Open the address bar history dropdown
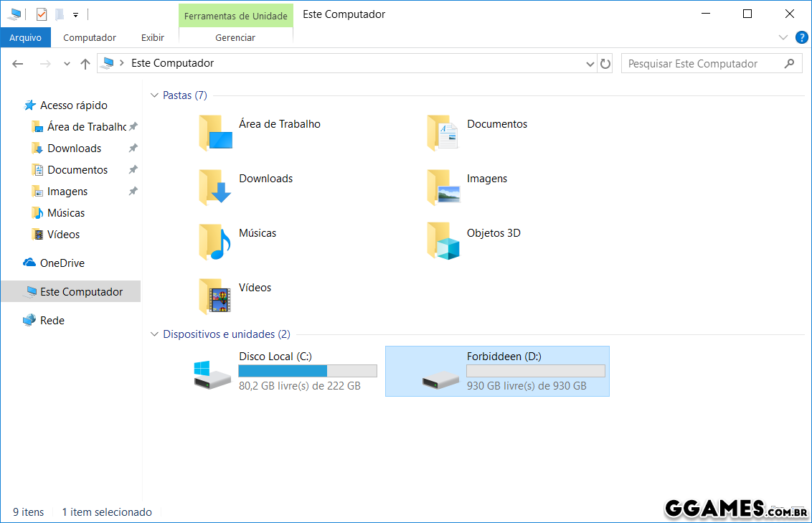 click(x=590, y=64)
